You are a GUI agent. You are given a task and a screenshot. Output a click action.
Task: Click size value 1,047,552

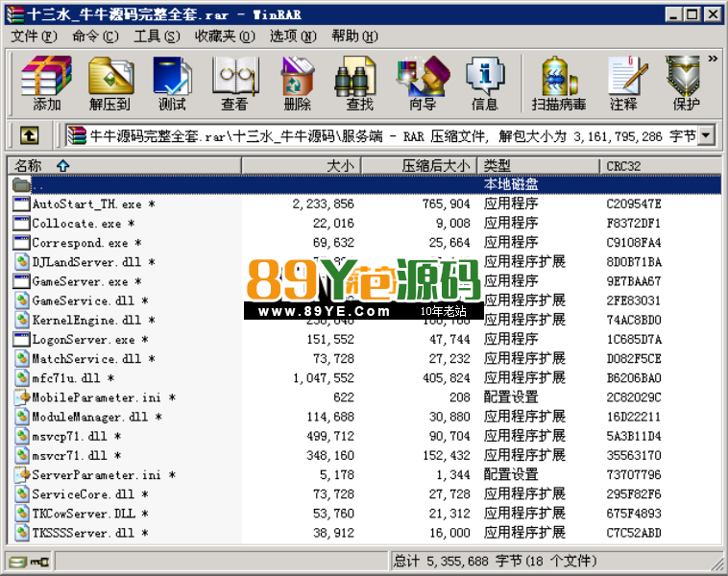coord(324,378)
